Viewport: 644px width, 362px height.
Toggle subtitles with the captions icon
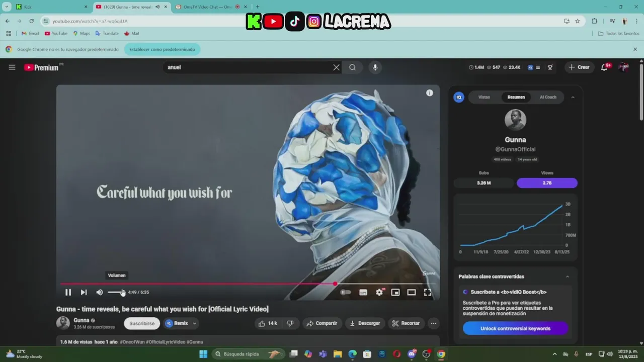click(x=363, y=292)
